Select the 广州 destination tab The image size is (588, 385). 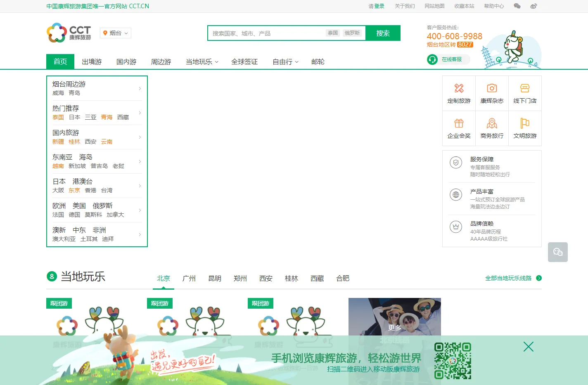click(189, 279)
